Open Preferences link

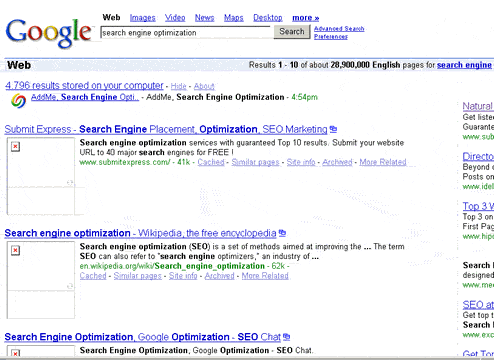point(331,37)
